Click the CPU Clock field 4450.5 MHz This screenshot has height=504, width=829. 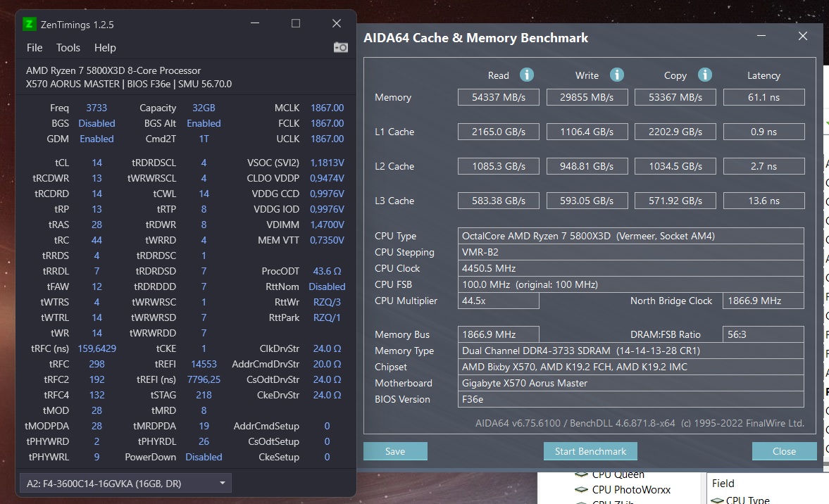pyautogui.click(x=631, y=268)
